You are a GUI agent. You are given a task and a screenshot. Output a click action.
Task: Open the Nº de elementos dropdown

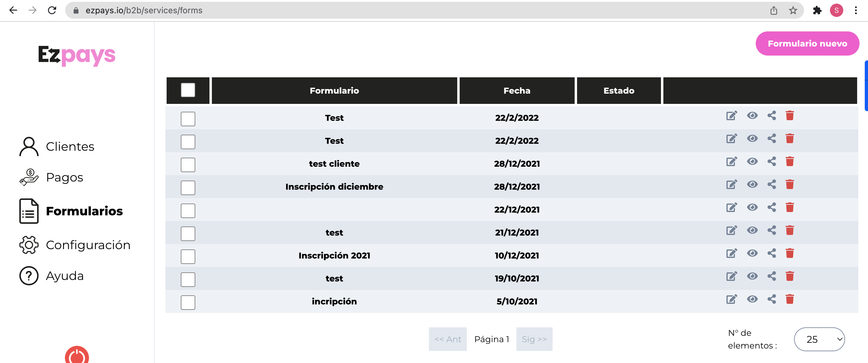pyautogui.click(x=819, y=339)
